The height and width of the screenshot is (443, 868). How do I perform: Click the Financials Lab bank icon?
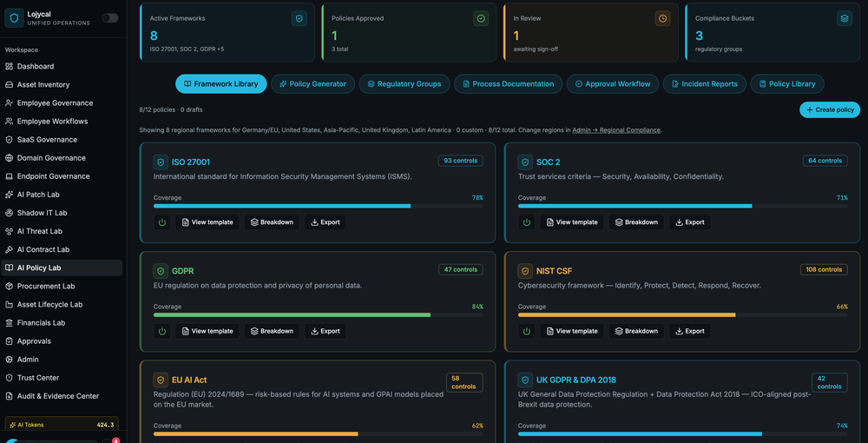9,322
